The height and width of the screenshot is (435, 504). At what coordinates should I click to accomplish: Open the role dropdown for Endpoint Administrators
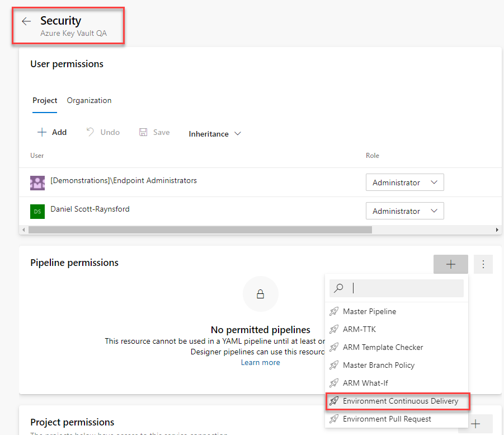404,183
